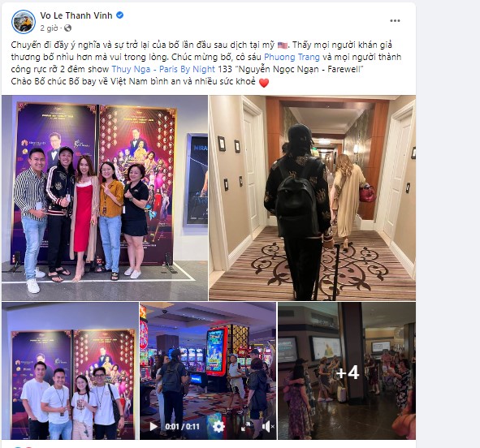Click the 2 giờ post timestamp
This screenshot has width=480, height=448.
click(49, 28)
